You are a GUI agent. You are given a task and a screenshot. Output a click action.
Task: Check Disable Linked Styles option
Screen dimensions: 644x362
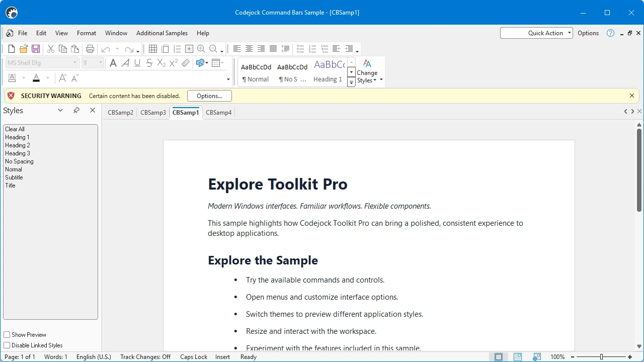click(x=7, y=345)
